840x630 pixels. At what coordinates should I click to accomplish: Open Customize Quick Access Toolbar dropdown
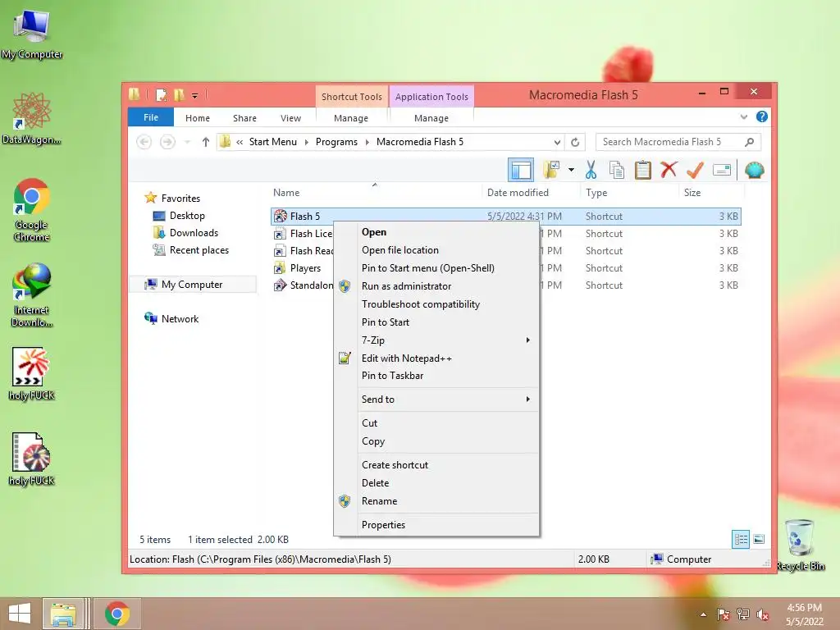point(194,96)
